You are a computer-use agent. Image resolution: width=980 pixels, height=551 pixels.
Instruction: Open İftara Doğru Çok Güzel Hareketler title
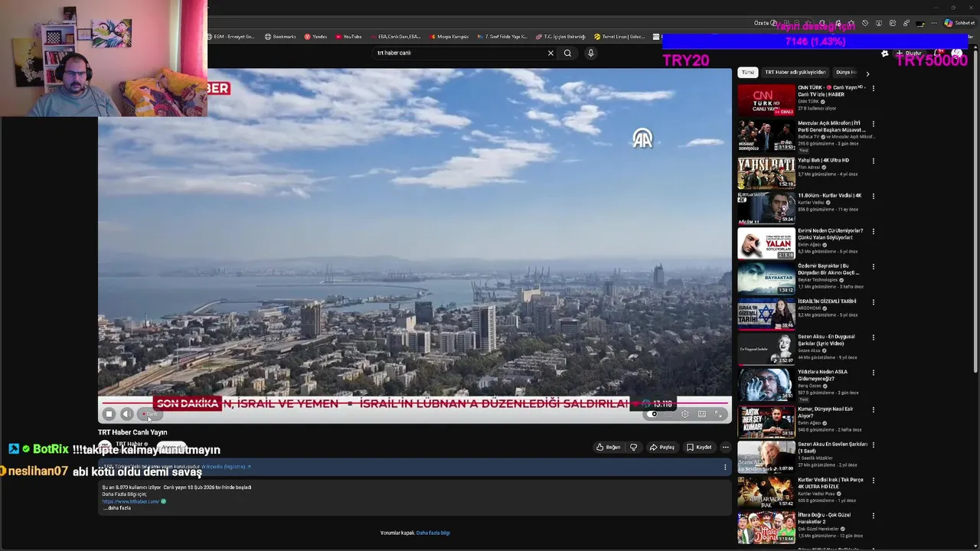[825, 518]
